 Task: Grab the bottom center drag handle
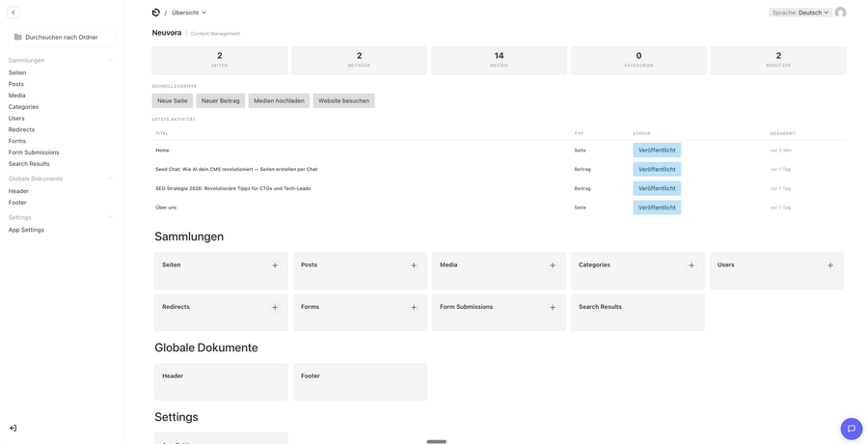(x=437, y=441)
